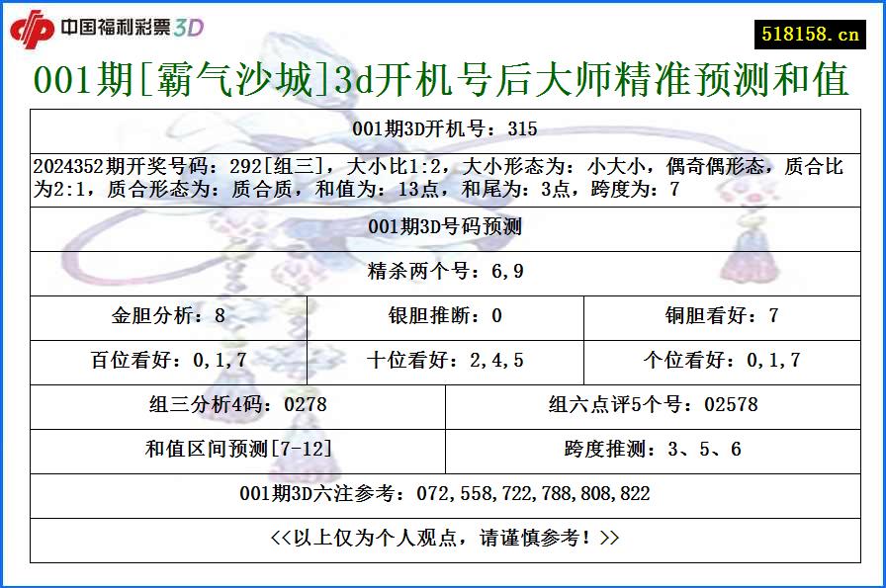
Task: Select the 中国福利彩票3D brand text
Action: (129, 27)
